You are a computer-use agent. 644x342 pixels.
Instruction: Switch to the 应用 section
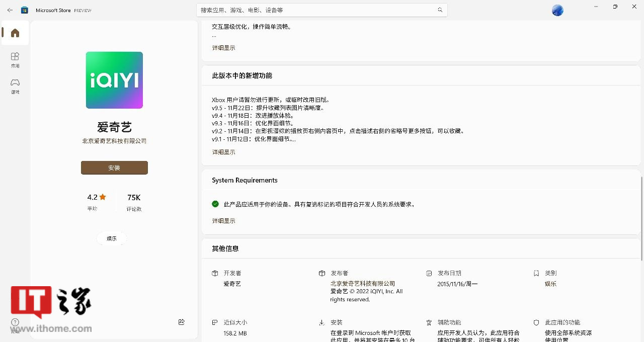(x=15, y=59)
